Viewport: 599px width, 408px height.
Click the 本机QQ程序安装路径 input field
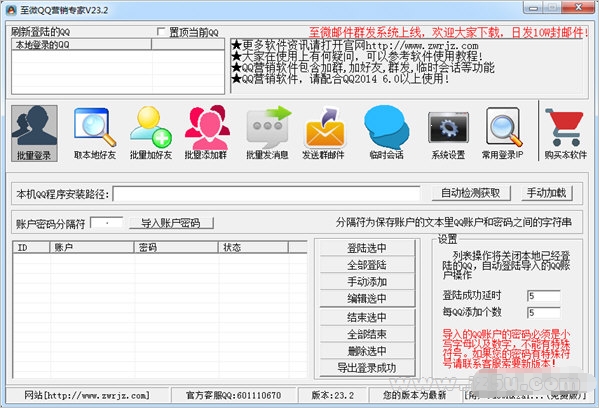pyautogui.click(x=267, y=194)
